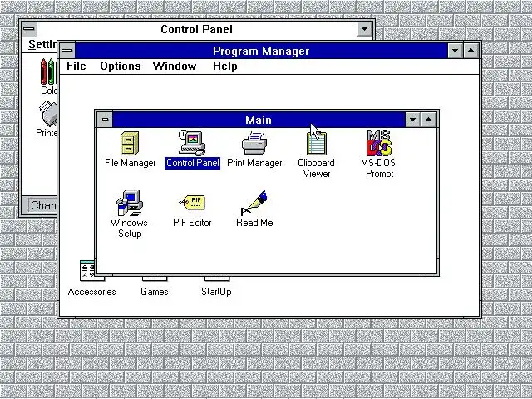Open the Main window control-menu box

pos(105,120)
